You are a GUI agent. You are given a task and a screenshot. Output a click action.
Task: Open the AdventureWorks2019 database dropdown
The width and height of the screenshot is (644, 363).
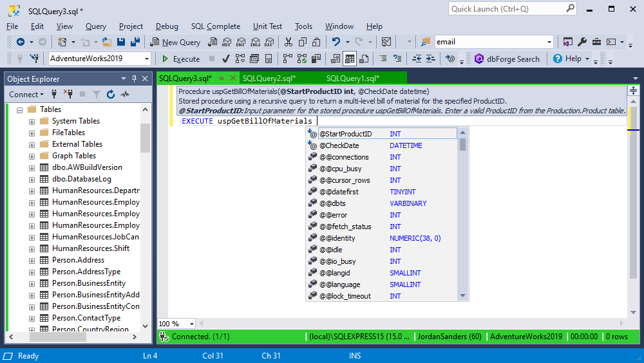tap(147, 59)
